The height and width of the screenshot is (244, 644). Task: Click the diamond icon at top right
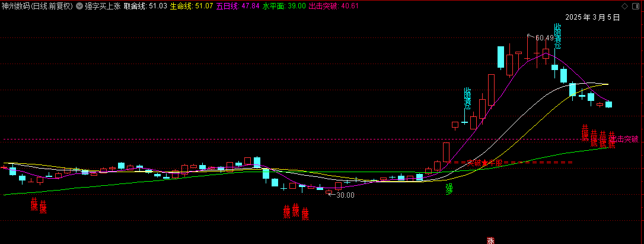click(624, 6)
